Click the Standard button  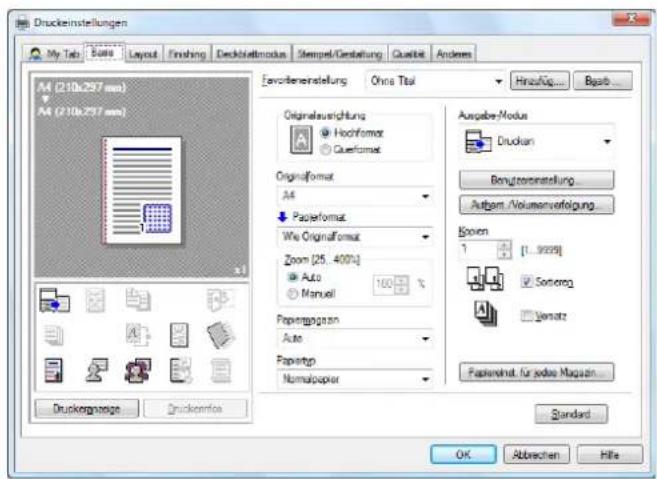[x=571, y=414]
